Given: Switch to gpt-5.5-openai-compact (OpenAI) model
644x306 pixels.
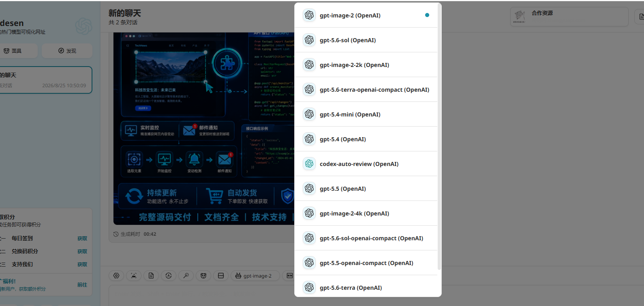Looking at the screenshot, I should [x=366, y=263].
